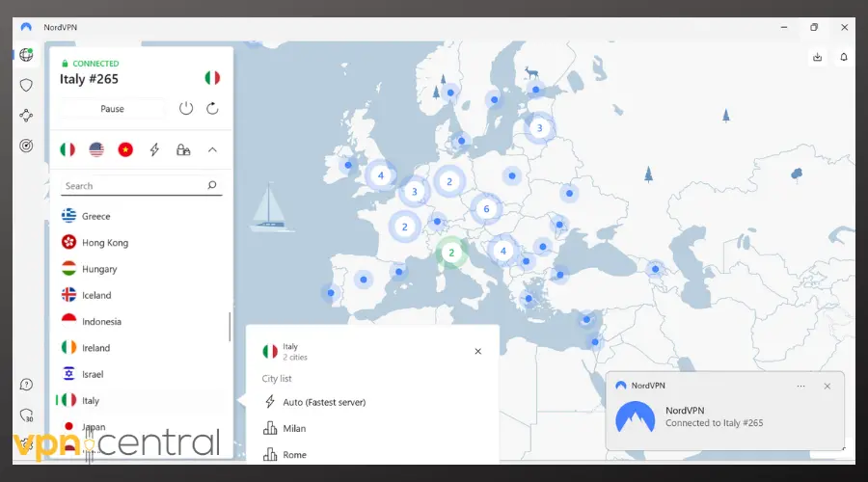Image resolution: width=868 pixels, height=482 pixels.
Task: Open the notifications bell icon
Action: point(844,57)
